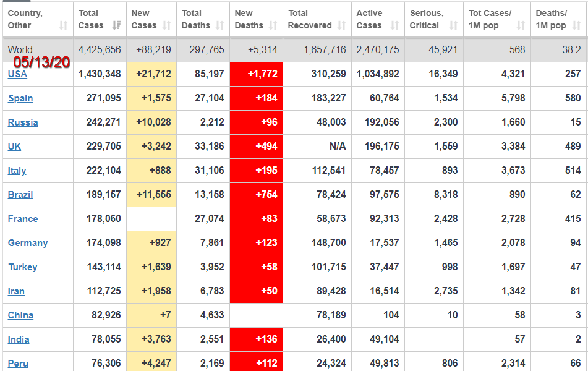This screenshot has width=588, height=371.
Task: Open the USA country link
Action: (17, 74)
